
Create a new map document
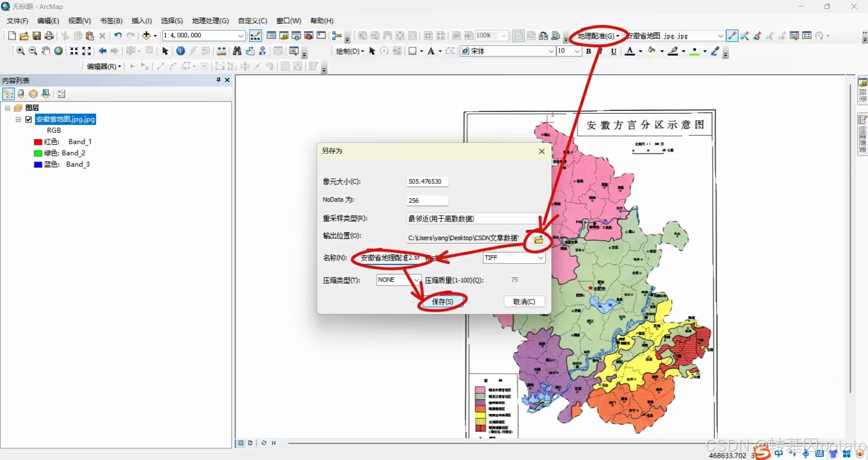tap(12, 36)
